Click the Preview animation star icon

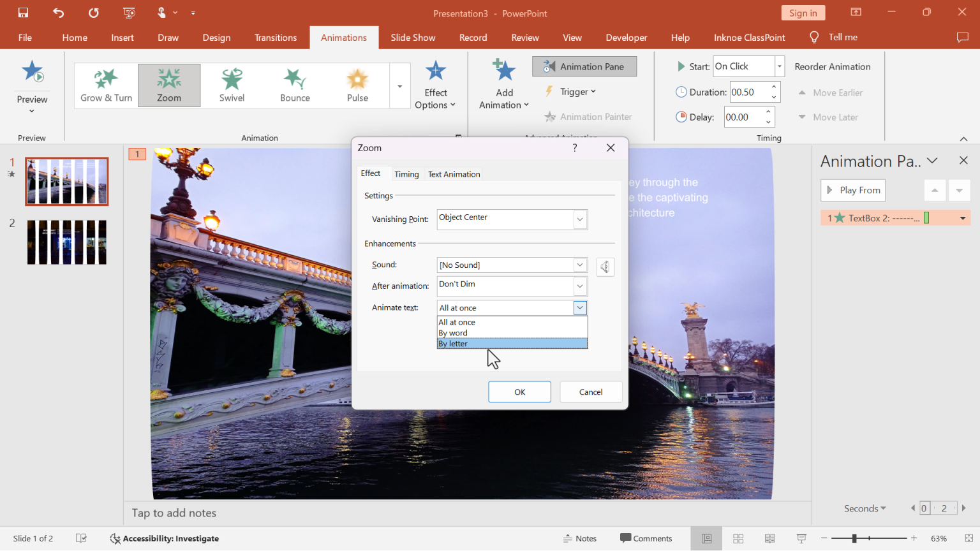32,71
